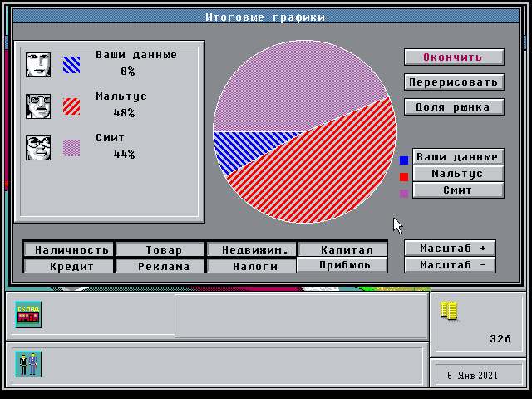Click the purple Смит pie slice

pos(295,88)
